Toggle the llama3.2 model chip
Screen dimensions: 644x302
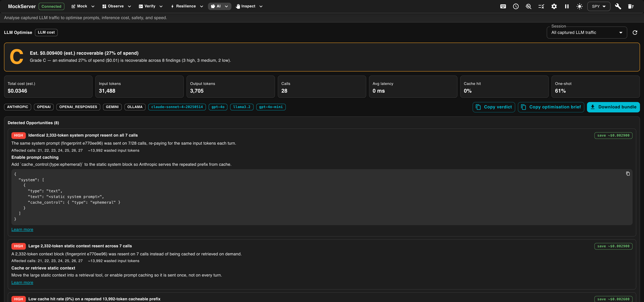[x=241, y=107]
